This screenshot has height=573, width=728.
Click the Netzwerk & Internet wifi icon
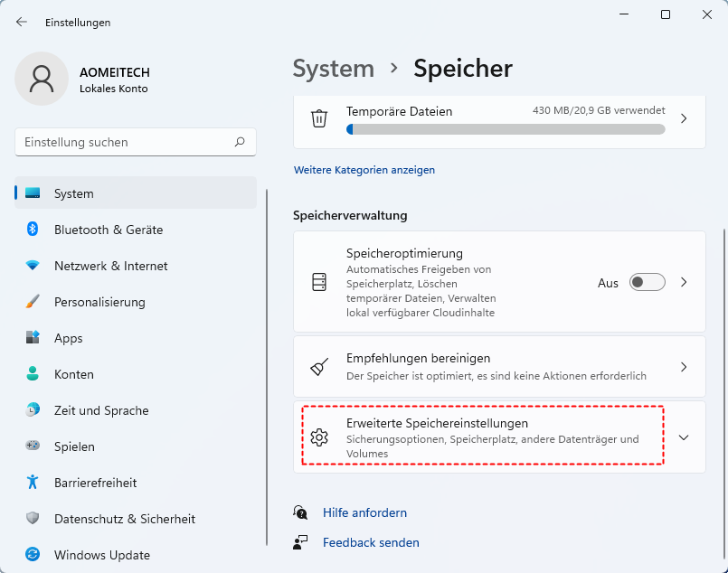click(33, 266)
